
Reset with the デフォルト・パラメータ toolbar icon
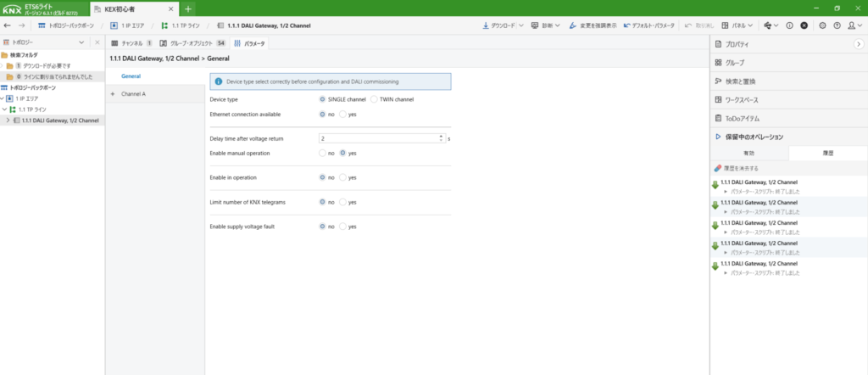[x=626, y=25]
